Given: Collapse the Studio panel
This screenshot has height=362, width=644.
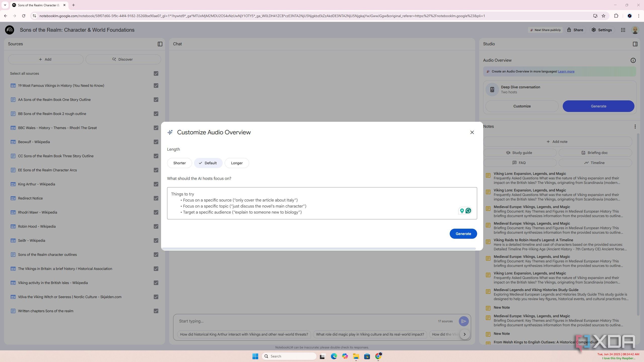Looking at the screenshot, I should point(635,44).
